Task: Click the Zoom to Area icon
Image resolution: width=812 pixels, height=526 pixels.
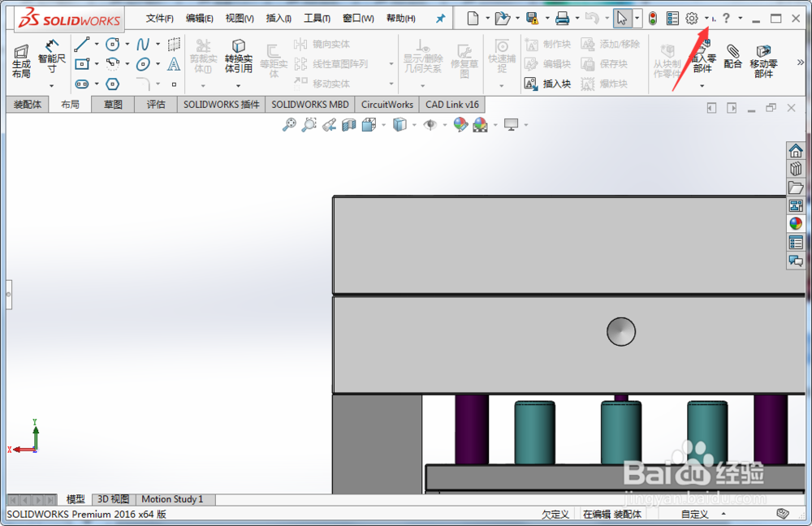Action: (309, 125)
